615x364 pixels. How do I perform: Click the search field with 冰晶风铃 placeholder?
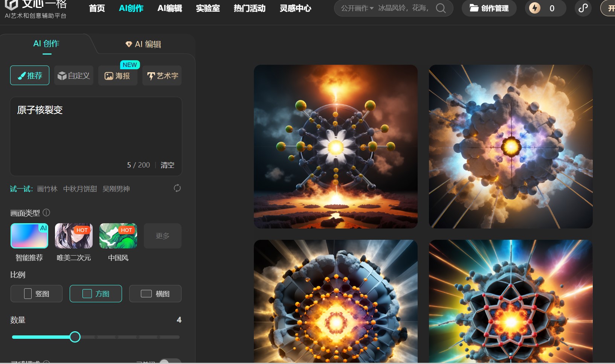tap(403, 8)
